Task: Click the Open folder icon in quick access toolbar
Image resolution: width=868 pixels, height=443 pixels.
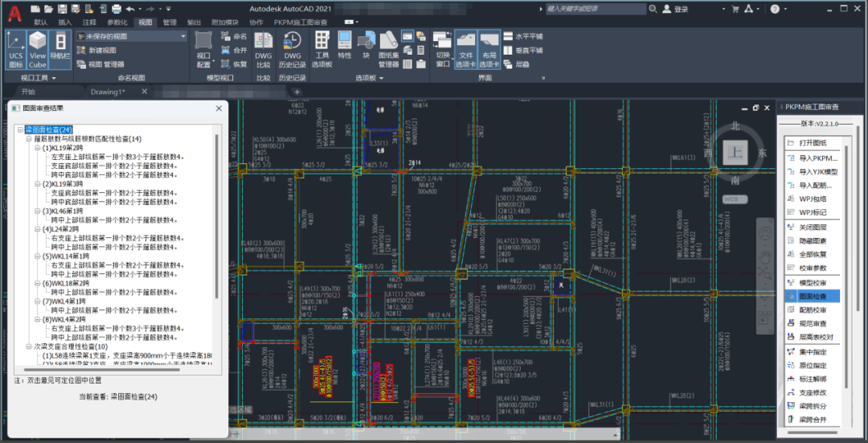Action: click(49, 9)
